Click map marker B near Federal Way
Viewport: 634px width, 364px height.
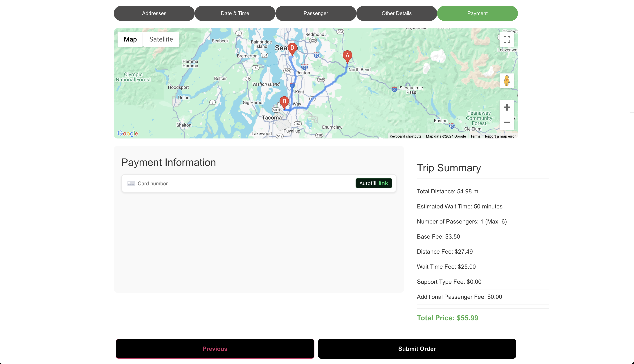tap(284, 102)
